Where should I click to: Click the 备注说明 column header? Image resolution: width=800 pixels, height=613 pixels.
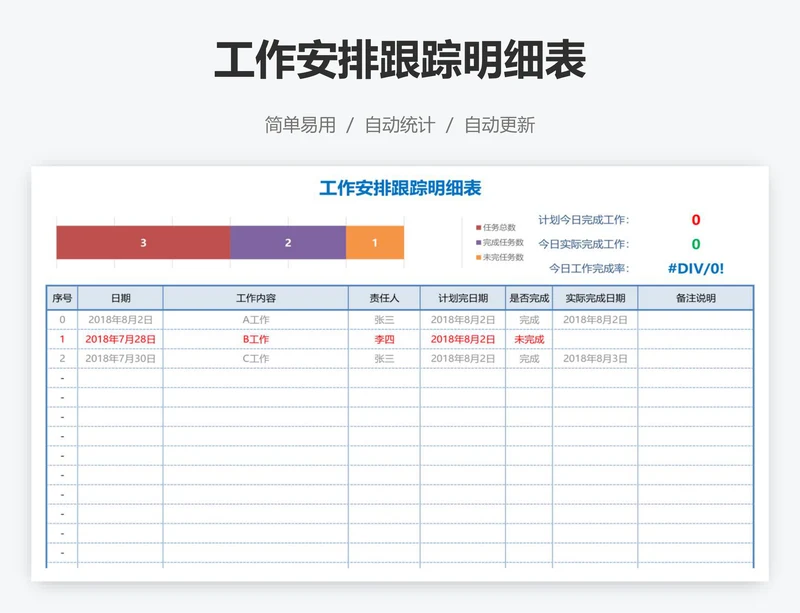pos(695,298)
